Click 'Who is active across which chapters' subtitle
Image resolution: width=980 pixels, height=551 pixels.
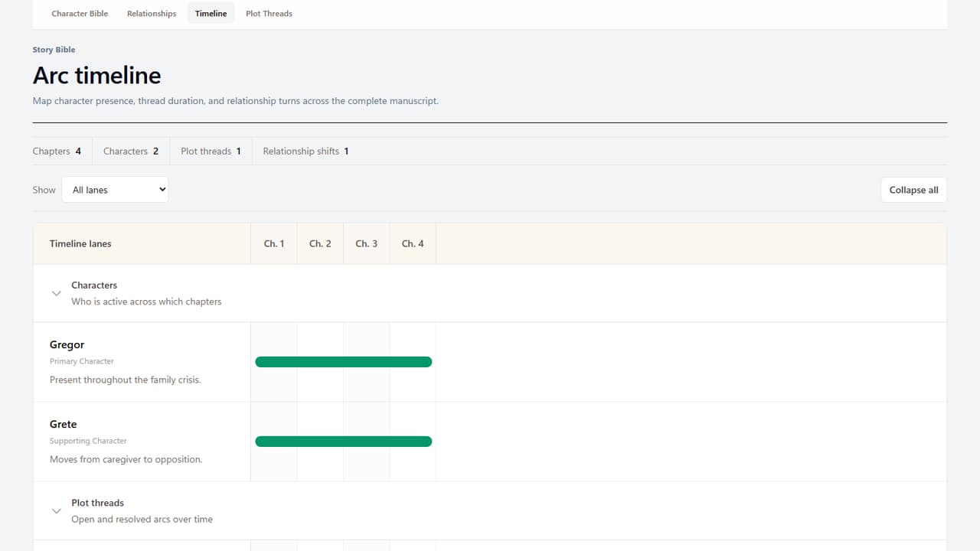point(146,302)
